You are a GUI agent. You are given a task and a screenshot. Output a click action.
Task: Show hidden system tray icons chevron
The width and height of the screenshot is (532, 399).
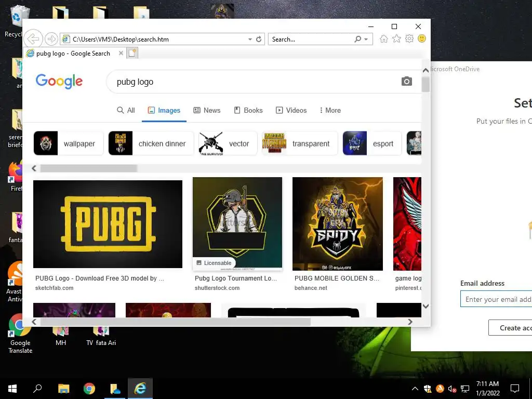[x=415, y=389]
